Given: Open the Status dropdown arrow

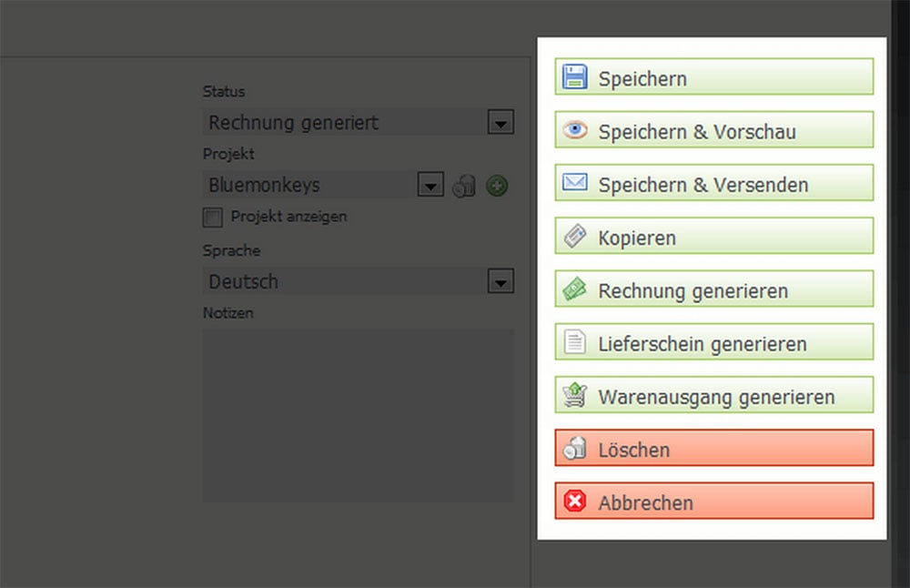Looking at the screenshot, I should 500,122.
